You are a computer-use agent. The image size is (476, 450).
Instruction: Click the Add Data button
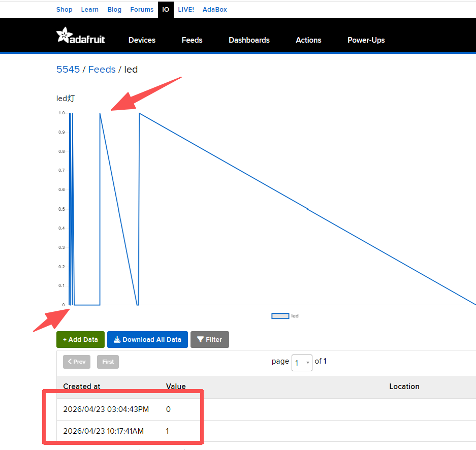(80, 340)
